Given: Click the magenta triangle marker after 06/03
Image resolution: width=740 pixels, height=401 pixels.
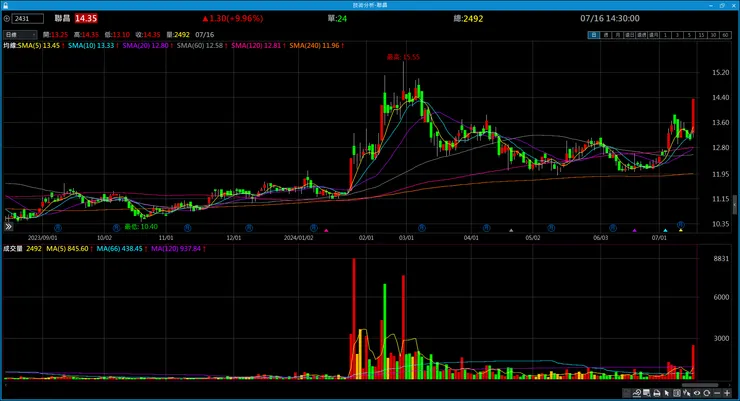Looking at the screenshot, I should (x=634, y=230).
